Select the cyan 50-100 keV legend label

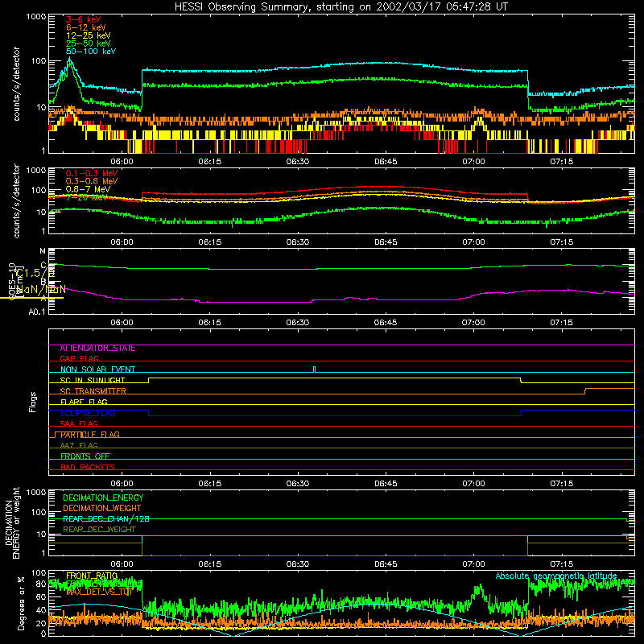[x=91, y=52]
